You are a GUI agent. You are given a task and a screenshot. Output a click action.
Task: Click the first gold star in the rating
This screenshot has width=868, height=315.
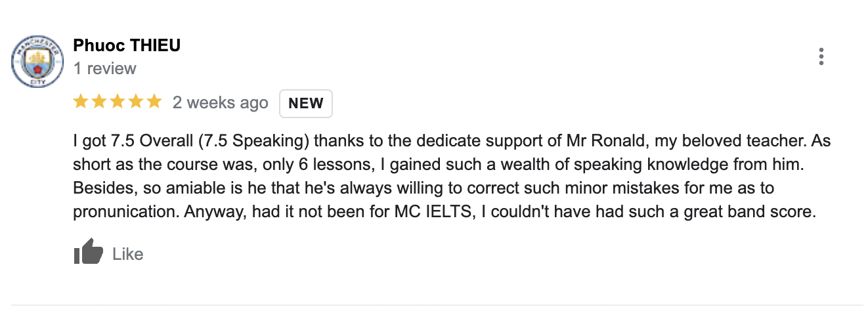81,102
